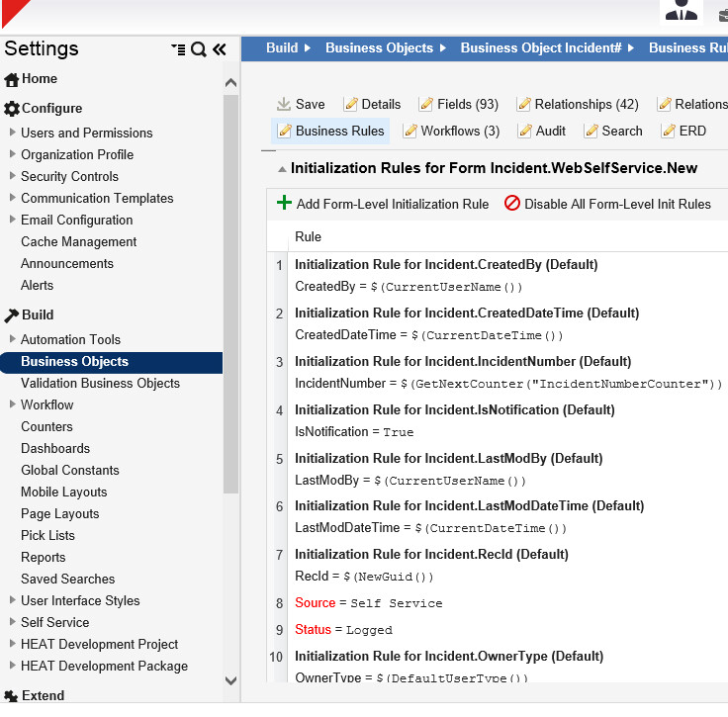Open the Settings list menu icon

tap(178, 49)
